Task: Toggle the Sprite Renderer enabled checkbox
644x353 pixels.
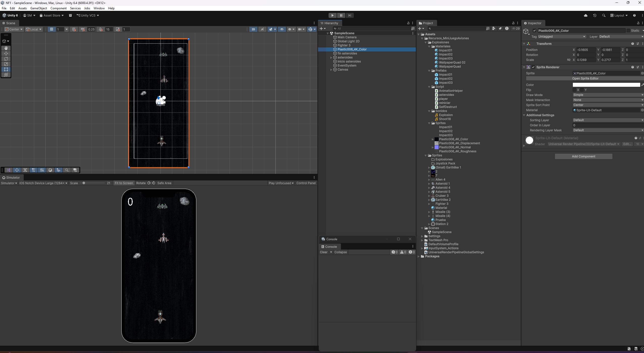Action: coord(533,67)
